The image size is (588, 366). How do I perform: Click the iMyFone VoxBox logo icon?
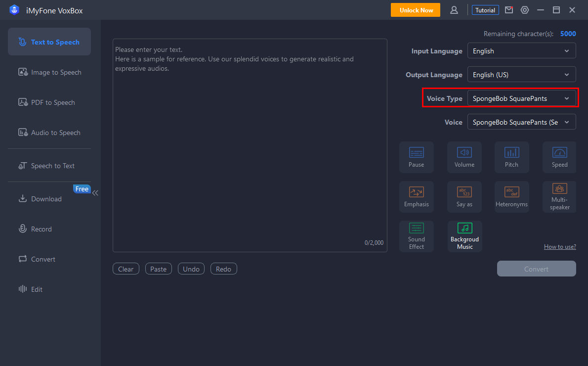click(x=14, y=10)
